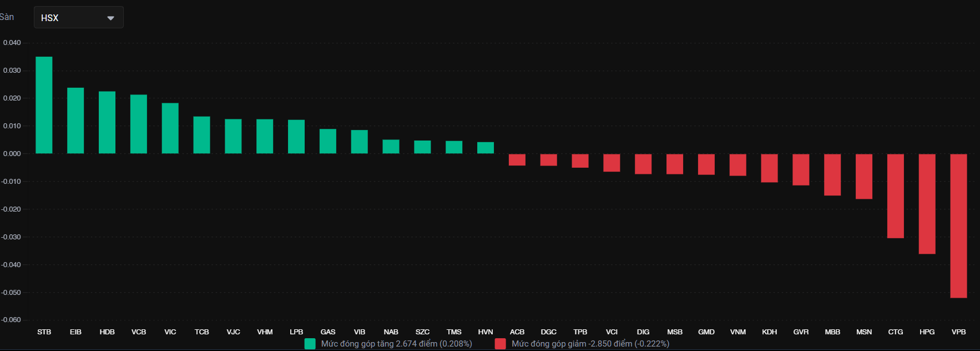Click the STB ticker axis label

pyautogui.click(x=44, y=332)
